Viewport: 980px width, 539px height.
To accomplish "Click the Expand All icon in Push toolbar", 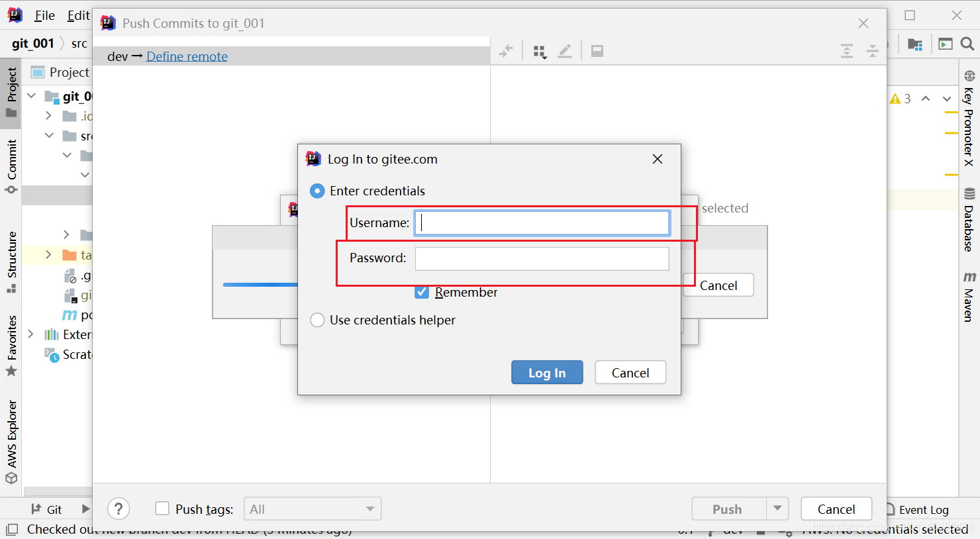I will [x=847, y=51].
